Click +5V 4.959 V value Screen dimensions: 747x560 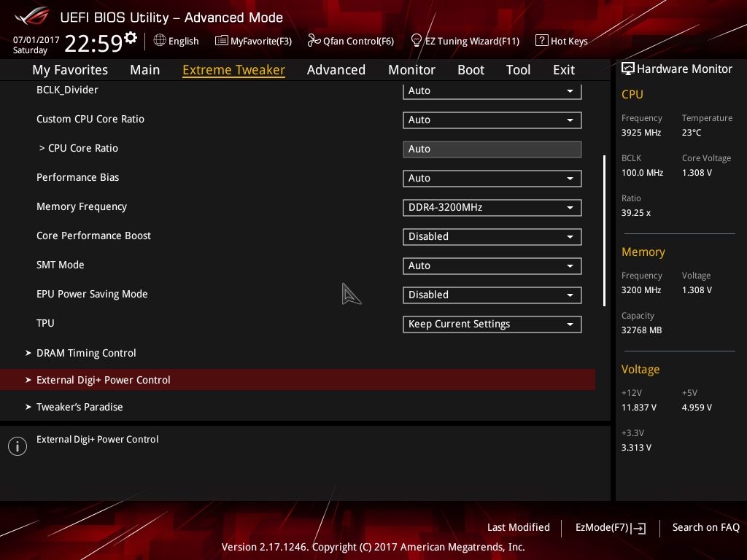point(697,407)
